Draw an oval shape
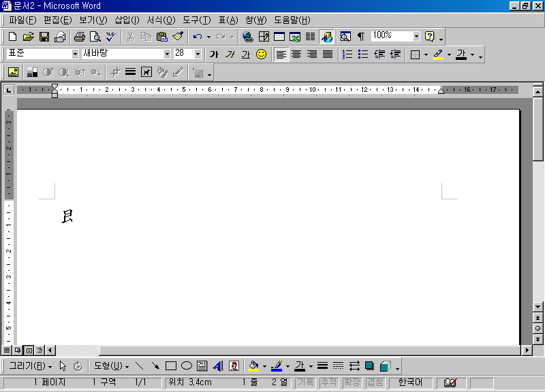The height and width of the screenshot is (392, 545). point(187,366)
